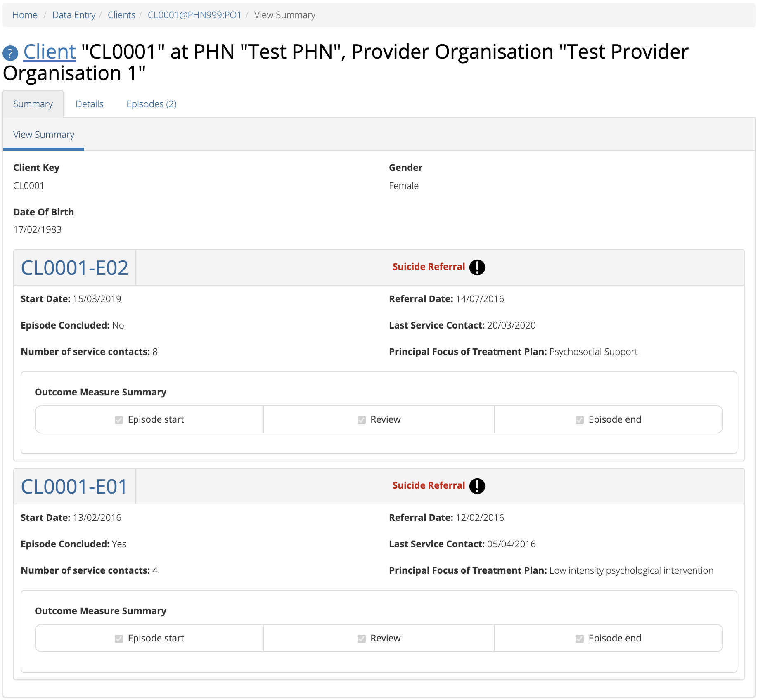Navigate to Home via the breadcrumb
The image size is (758, 700).
25,15
